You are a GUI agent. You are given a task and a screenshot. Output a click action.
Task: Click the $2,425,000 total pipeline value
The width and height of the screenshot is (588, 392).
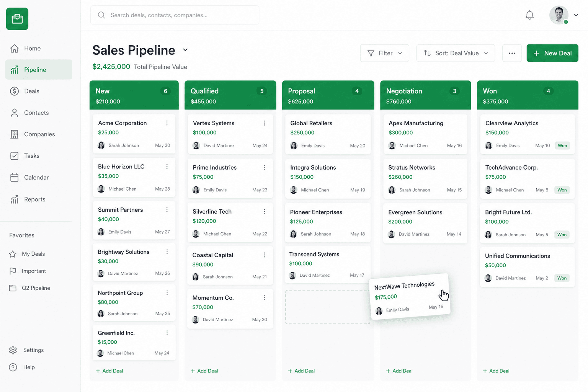click(x=111, y=67)
